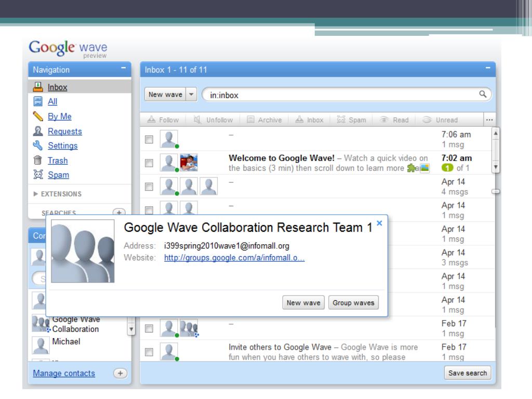This screenshot has height=399, width=532.
Task: Click the i399spring2010wave1@infomall.org address
Action: (x=227, y=246)
